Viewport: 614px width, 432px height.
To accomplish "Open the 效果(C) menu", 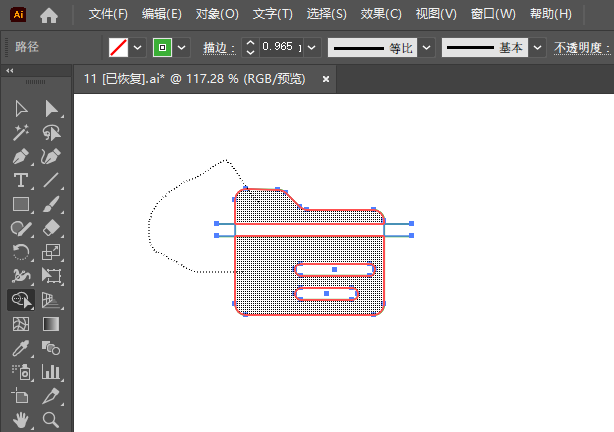I will [381, 14].
